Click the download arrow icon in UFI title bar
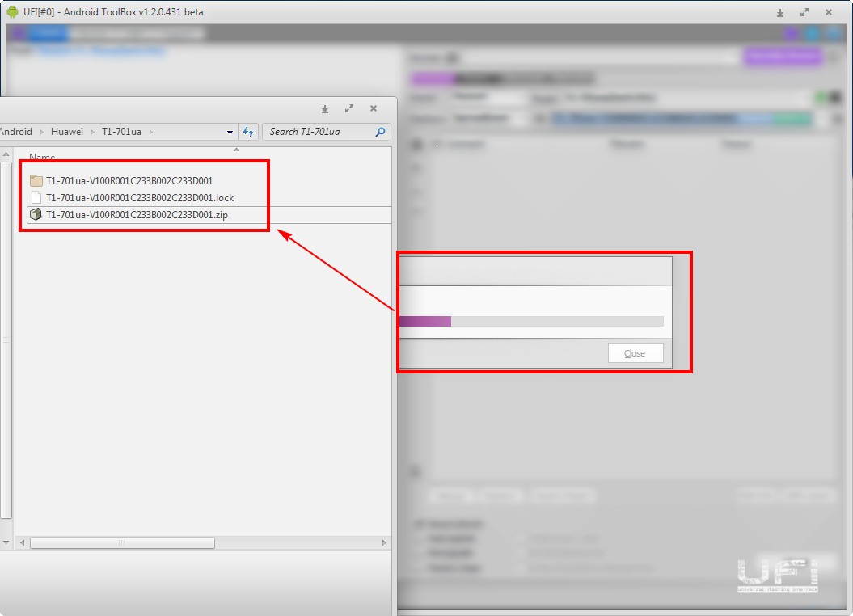The height and width of the screenshot is (616, 853). coord(779,12)
